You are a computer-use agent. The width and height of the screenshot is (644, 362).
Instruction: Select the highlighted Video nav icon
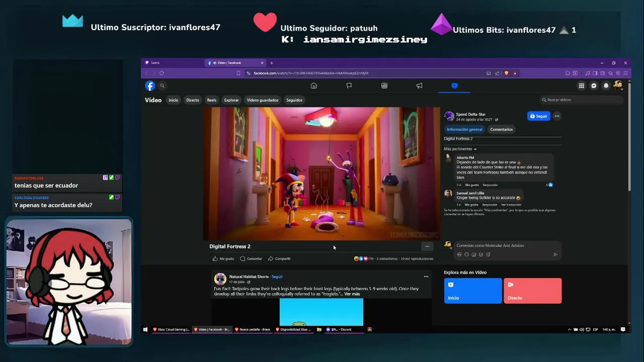coord(454,85)
